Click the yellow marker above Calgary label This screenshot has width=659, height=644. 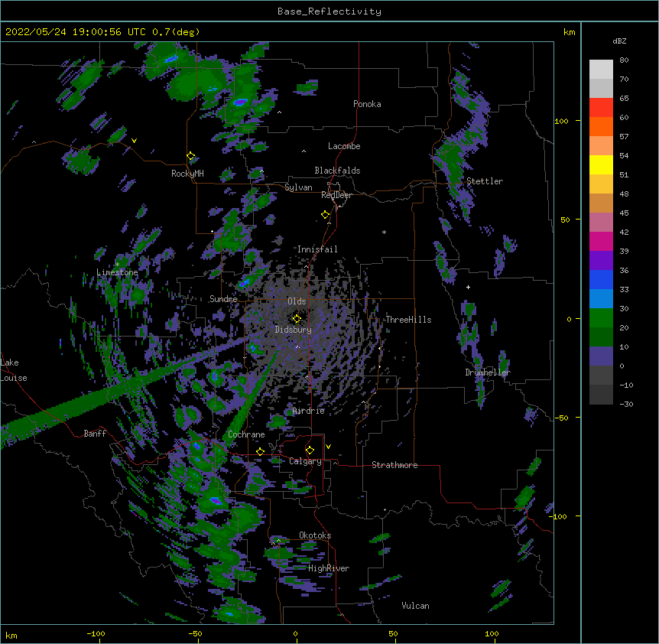tap(310, 450)
